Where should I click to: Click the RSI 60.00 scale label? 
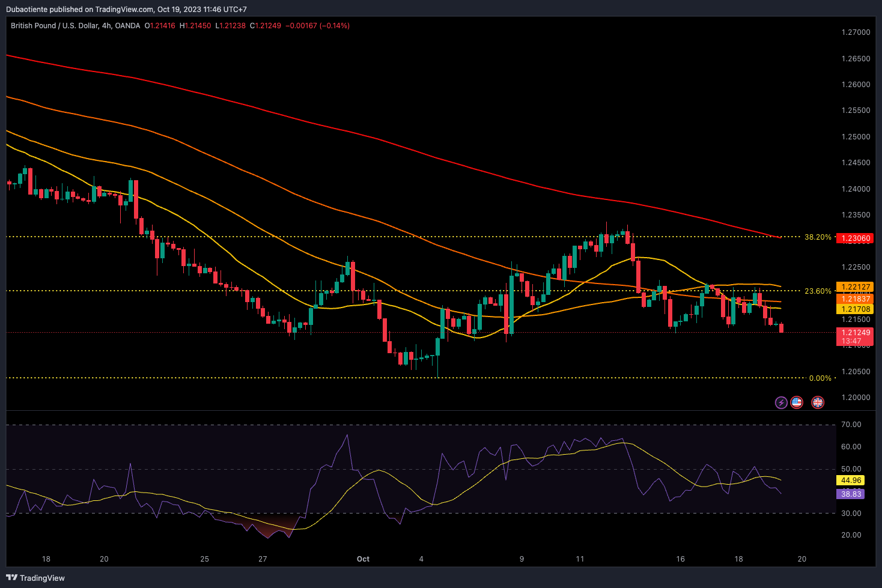coord(851,447)
